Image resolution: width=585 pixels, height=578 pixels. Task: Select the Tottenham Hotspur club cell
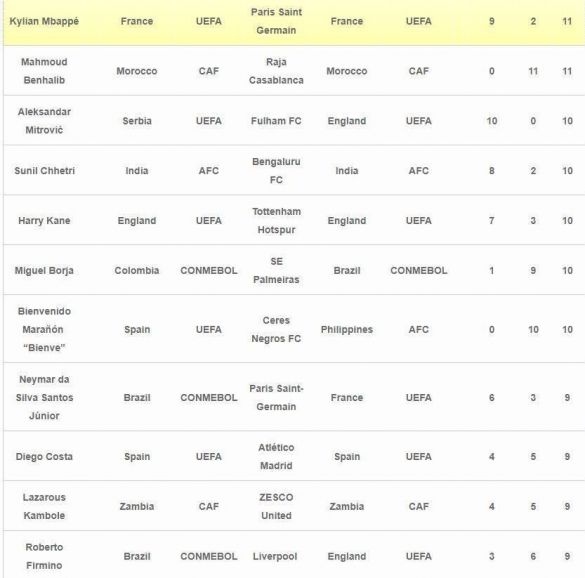[x=276, y=221]
